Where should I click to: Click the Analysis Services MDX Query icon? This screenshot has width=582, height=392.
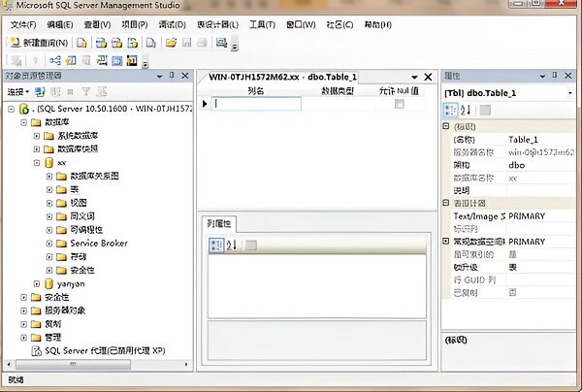coord(101,43)
